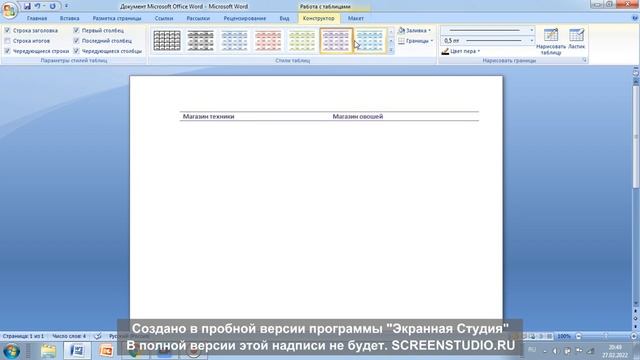Show next row of table styles
640x360 pixels.
point(391,41)
